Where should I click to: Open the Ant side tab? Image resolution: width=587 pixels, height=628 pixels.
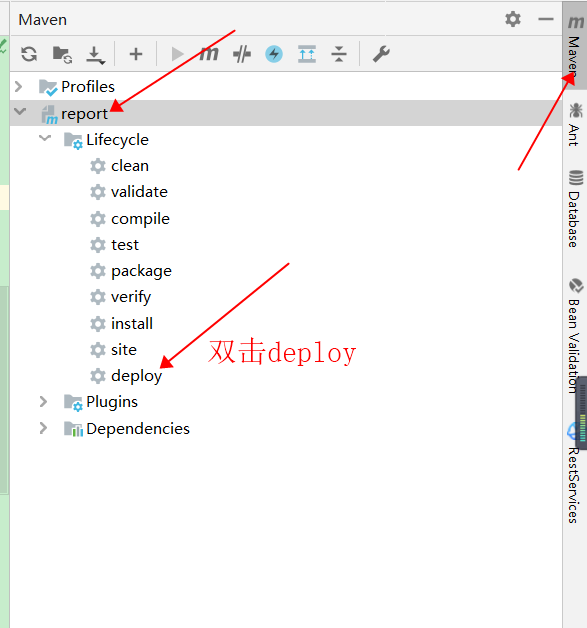575,125
